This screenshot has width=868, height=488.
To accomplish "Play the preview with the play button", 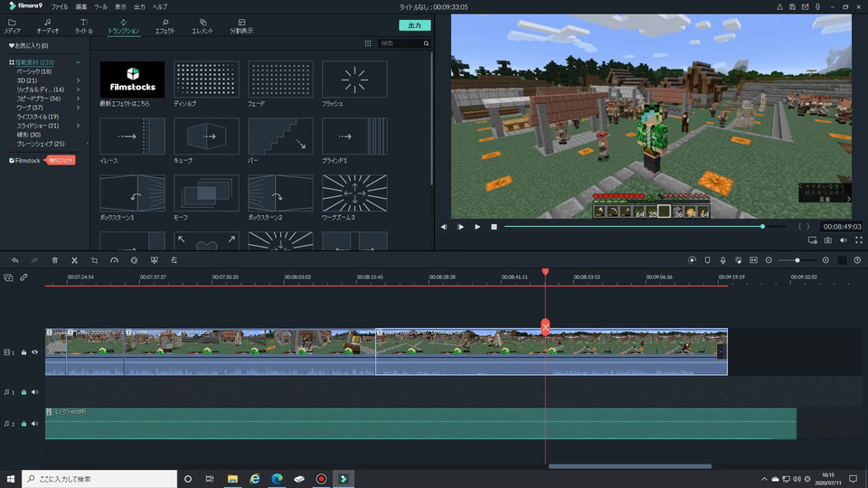I will coord(477,227).
